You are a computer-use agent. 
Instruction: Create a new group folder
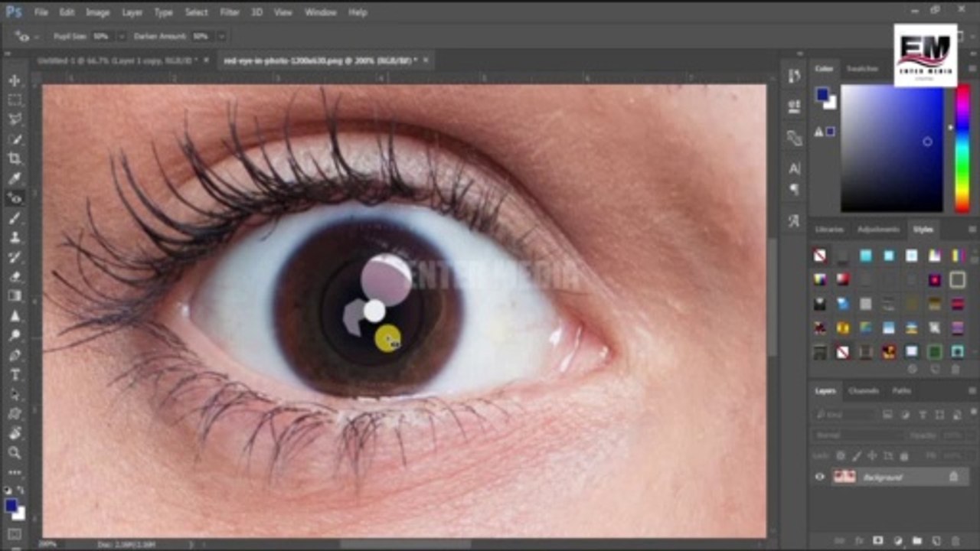point(916,541)
